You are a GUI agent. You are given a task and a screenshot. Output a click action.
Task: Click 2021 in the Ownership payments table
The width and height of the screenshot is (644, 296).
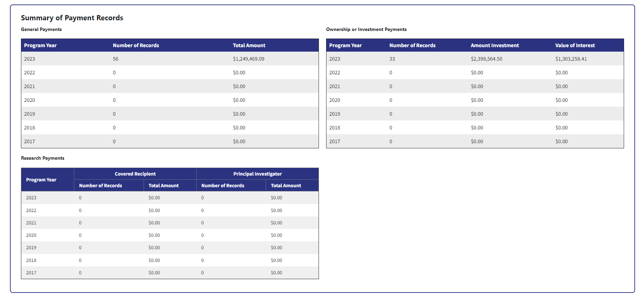tap(335, 86)
